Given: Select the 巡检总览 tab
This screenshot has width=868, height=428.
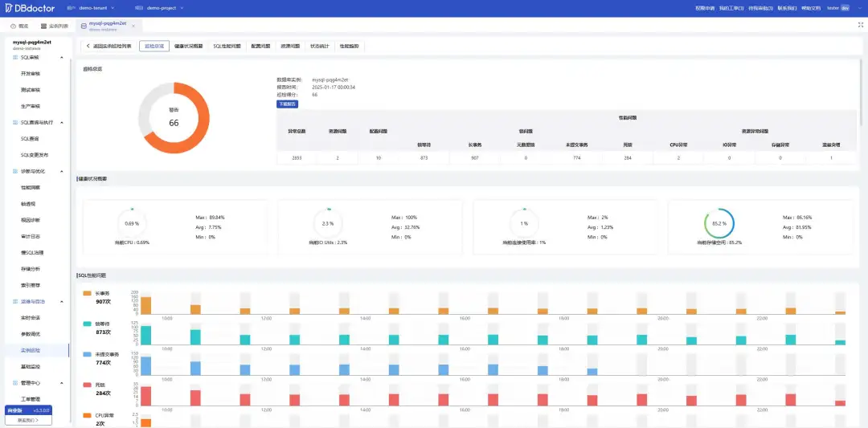Looking at the screenshot, I should click(x=154, y=46).
